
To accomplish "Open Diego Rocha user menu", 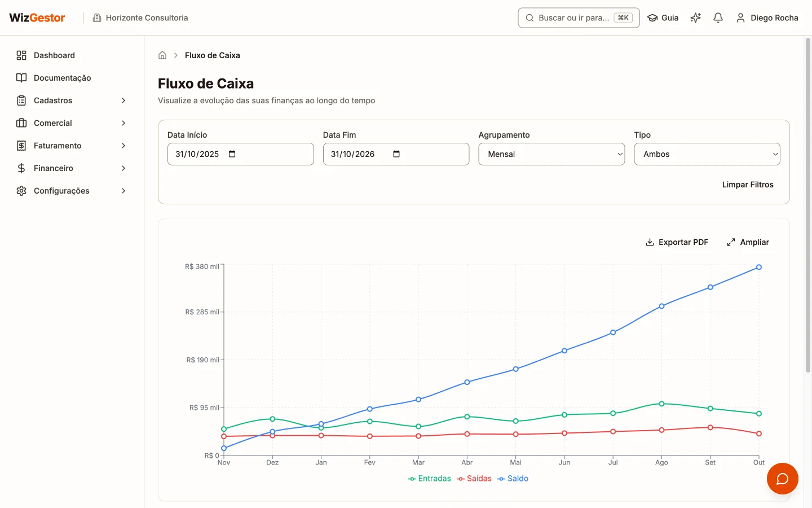I will coord(767,18).
